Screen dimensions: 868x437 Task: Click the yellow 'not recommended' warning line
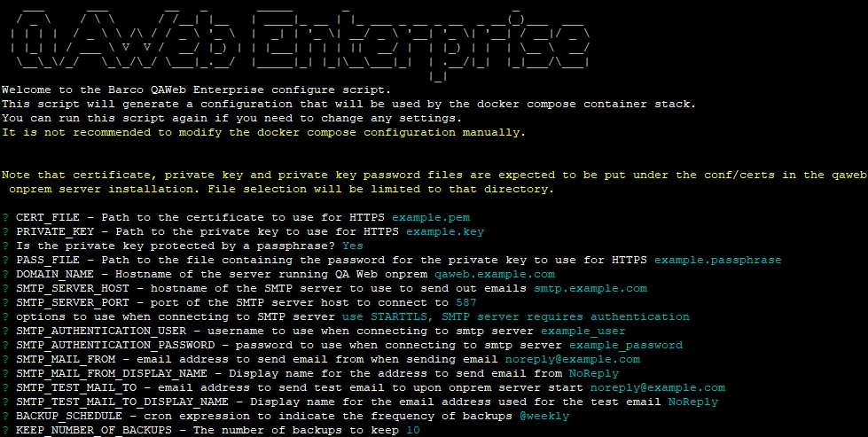[x=263, y=133]
